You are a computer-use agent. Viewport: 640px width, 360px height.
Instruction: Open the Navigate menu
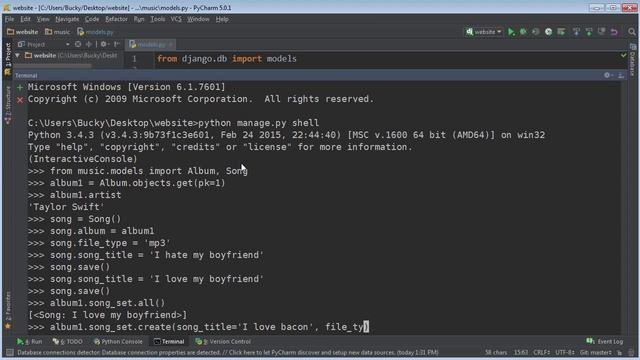point(67,19)
